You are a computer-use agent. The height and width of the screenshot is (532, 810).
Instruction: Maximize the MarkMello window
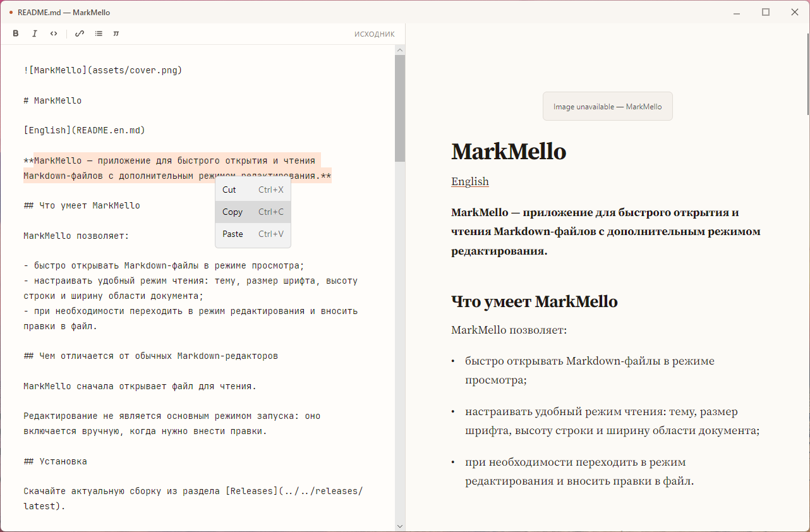coord(766,12)
